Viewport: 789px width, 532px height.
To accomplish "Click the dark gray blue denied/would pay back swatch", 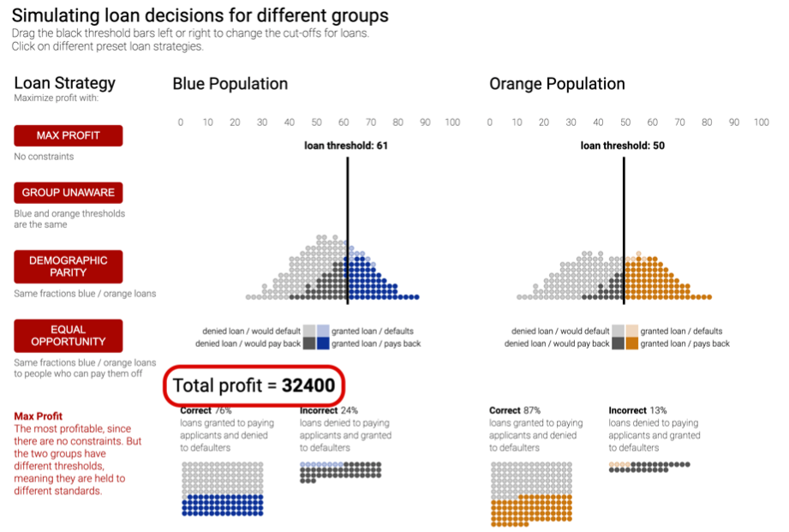I will pos(309,344).
